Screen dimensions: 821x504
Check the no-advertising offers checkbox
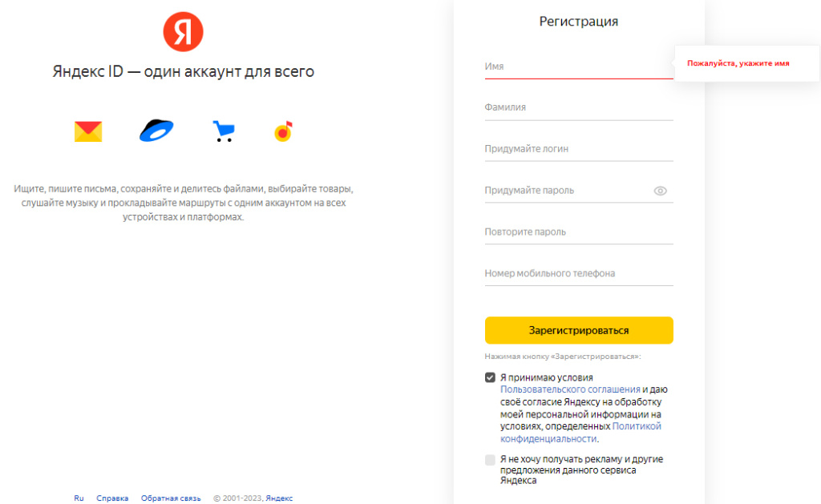[x=490, y=460]
